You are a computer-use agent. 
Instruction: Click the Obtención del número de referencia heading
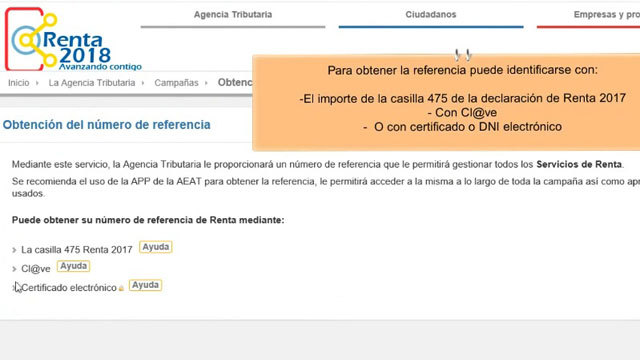point(107,125)
